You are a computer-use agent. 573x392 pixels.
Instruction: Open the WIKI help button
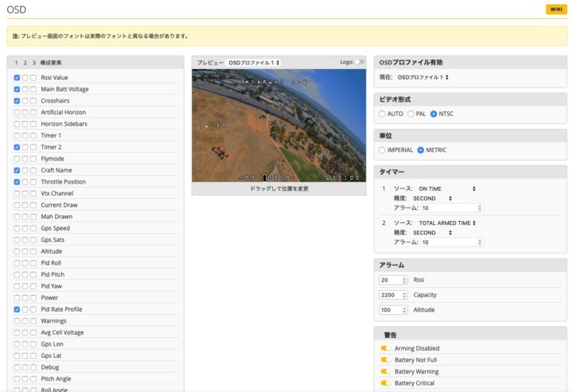(x=555, y=9)
